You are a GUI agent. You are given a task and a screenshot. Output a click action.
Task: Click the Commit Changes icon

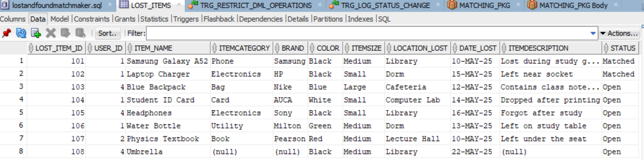65,33
